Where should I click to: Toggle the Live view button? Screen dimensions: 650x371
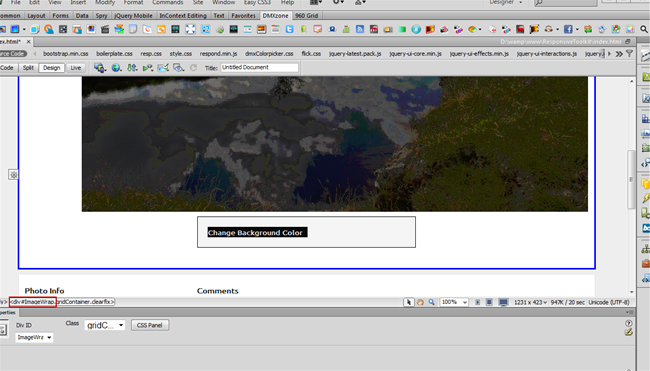point(75,68)
